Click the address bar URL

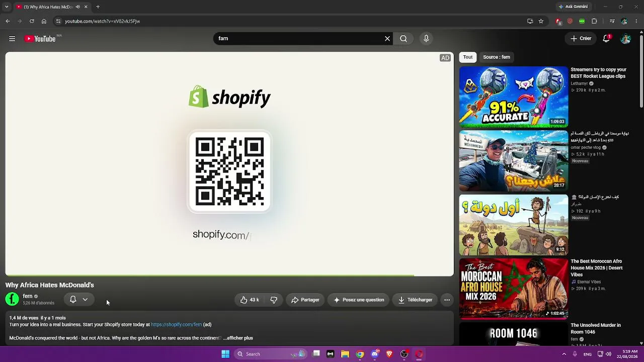[x=102, y=21]
